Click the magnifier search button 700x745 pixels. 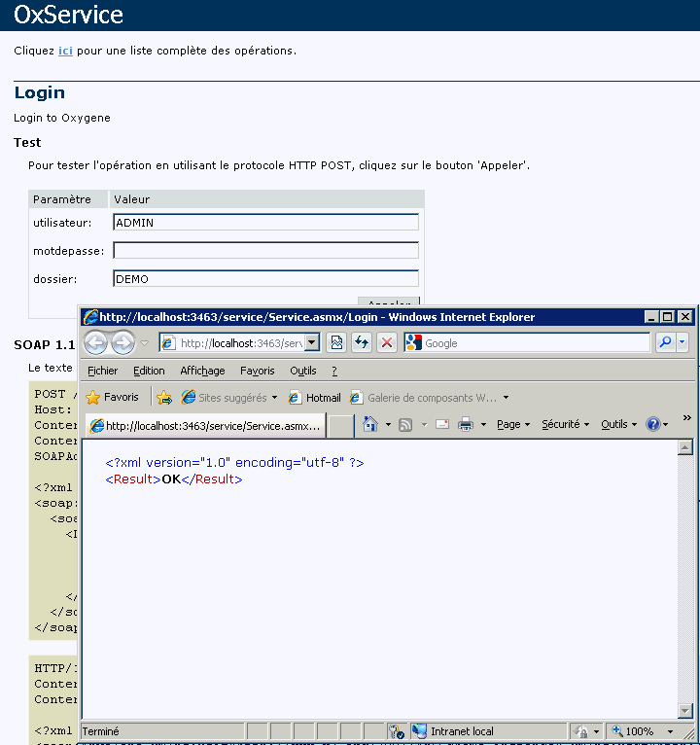(x=666, y=342)
